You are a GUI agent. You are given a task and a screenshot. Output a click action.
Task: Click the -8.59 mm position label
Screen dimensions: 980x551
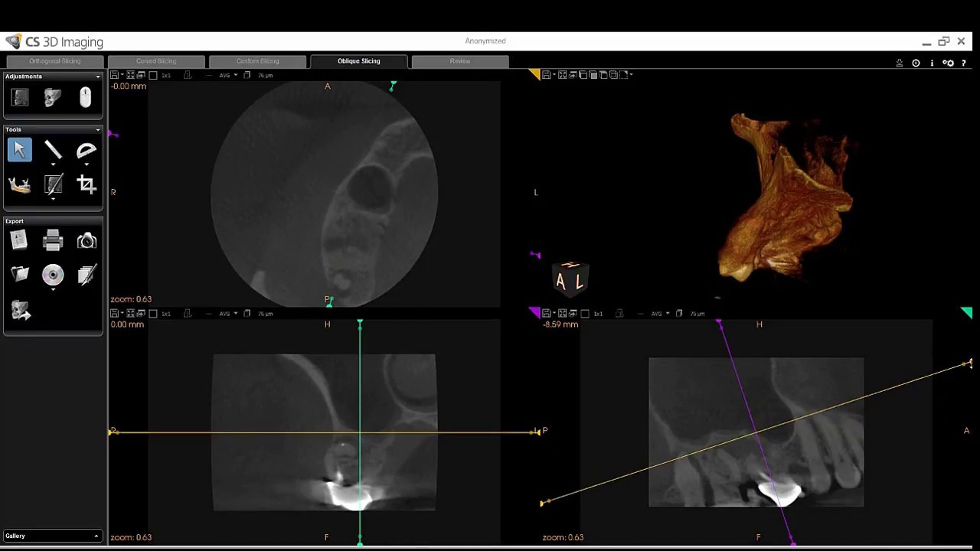560,324
